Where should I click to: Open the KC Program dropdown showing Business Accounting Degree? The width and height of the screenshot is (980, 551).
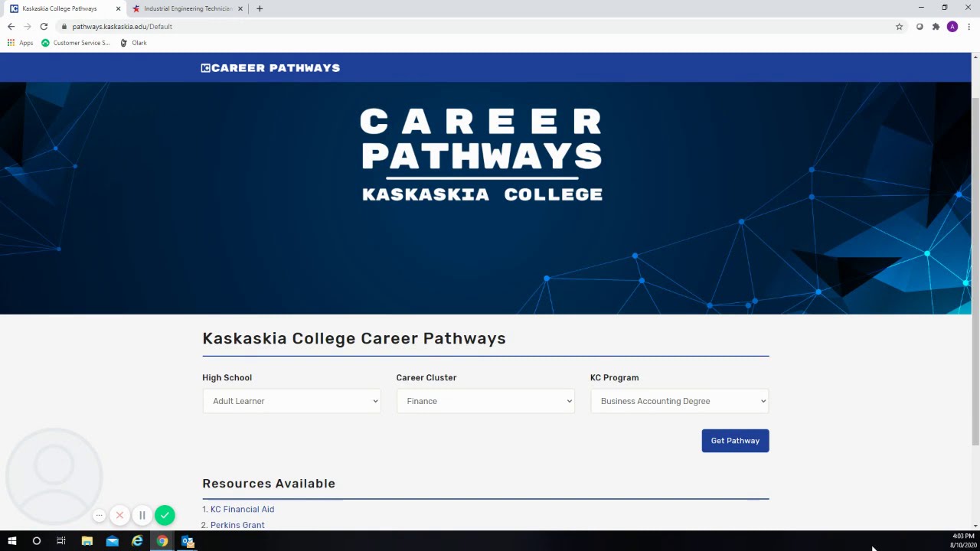(679, 401)
